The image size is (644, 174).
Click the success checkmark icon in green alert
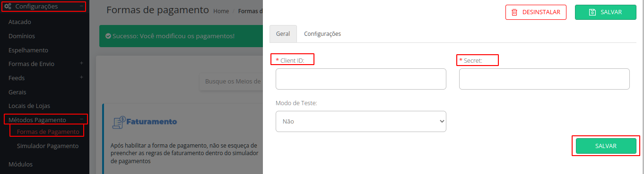point(108,36)
